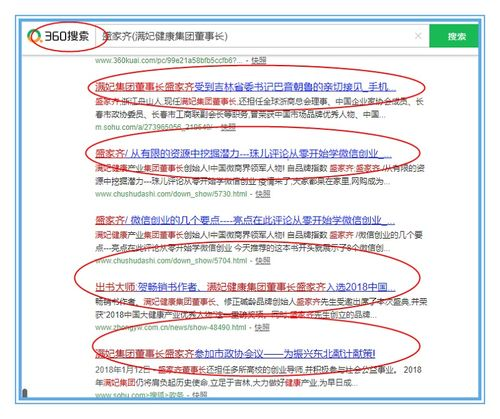Open result 从有限的资源中挖掘潜力 link
Screen dimensions: 500x419
pyautogui.click(x=243, y=154)
